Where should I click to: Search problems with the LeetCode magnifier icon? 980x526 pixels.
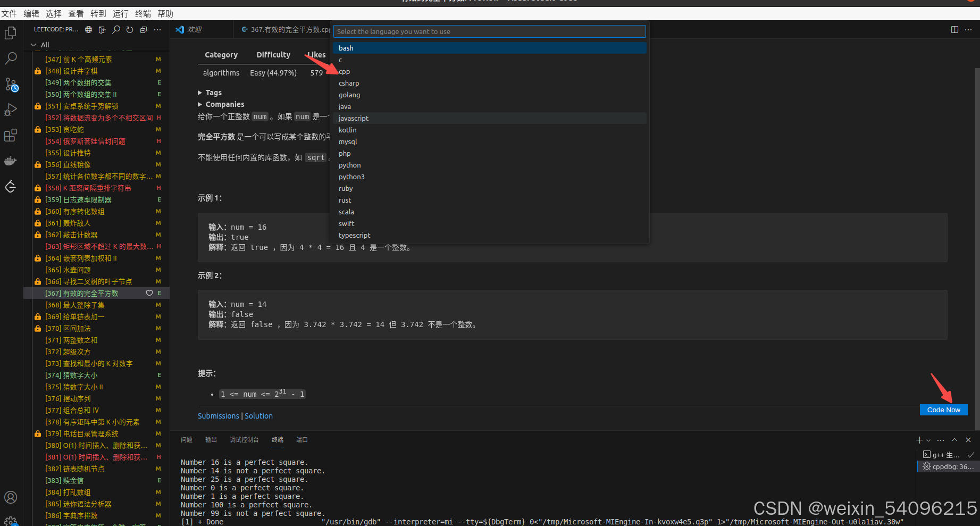[116, 30]
